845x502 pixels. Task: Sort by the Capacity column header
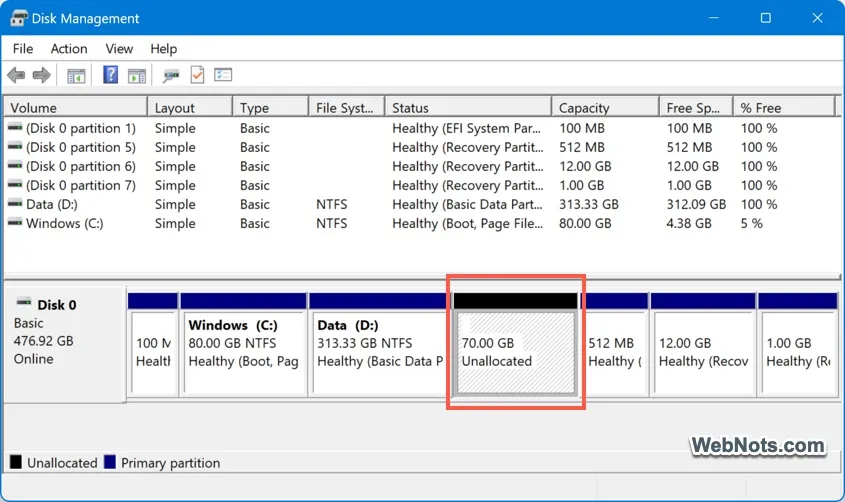[x=606, y=108]
